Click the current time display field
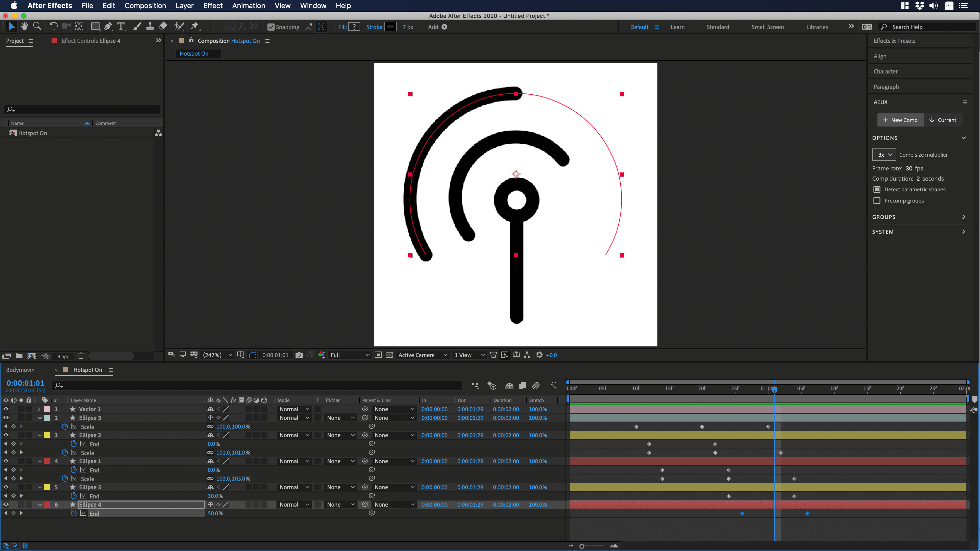 coord(25,383)
